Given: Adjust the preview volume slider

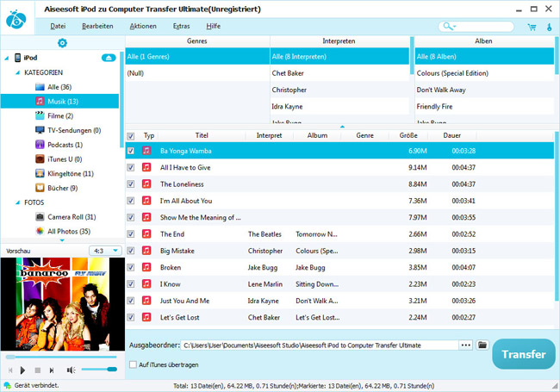Looking at the screenshot, I should 99,369.
